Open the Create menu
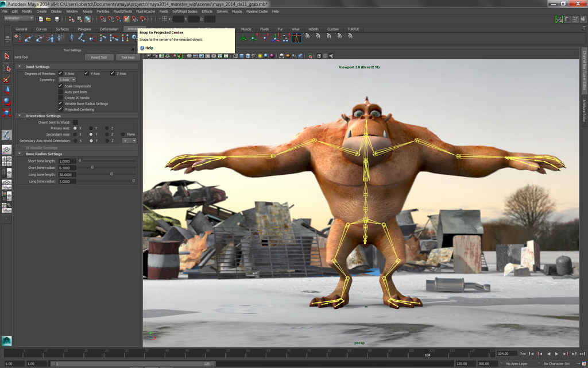 click(x=41, y=11)
